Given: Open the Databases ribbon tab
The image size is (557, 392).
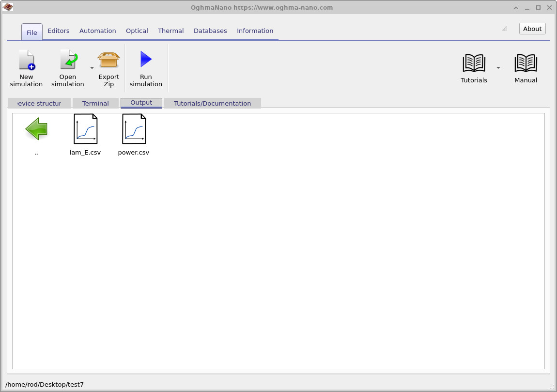Looking at the screenshot, I should click(x=210, y=31).
